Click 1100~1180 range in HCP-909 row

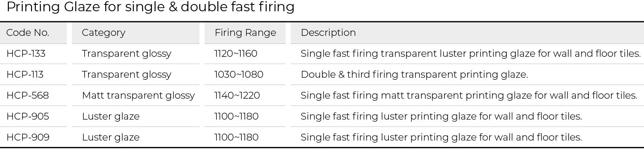pyautogui.click(x=236, y=137)
